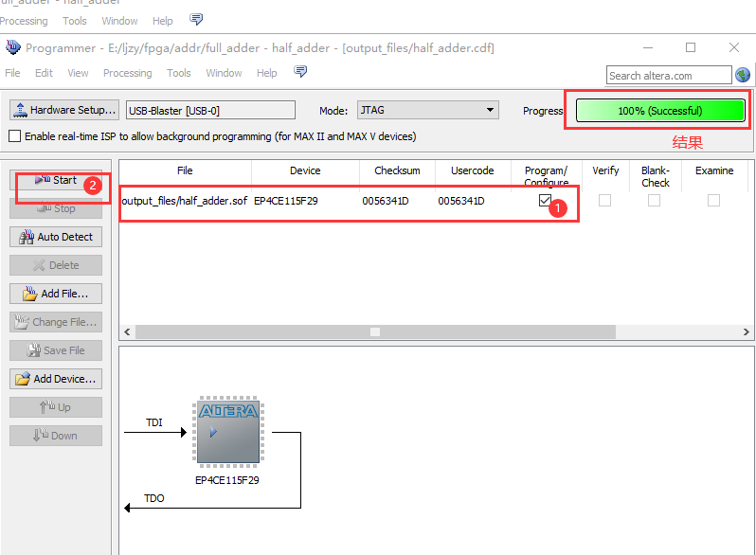Minimize the Programmer window
Image resolution: width=756 pixels, height=555 pixels.
click(648, 47)
